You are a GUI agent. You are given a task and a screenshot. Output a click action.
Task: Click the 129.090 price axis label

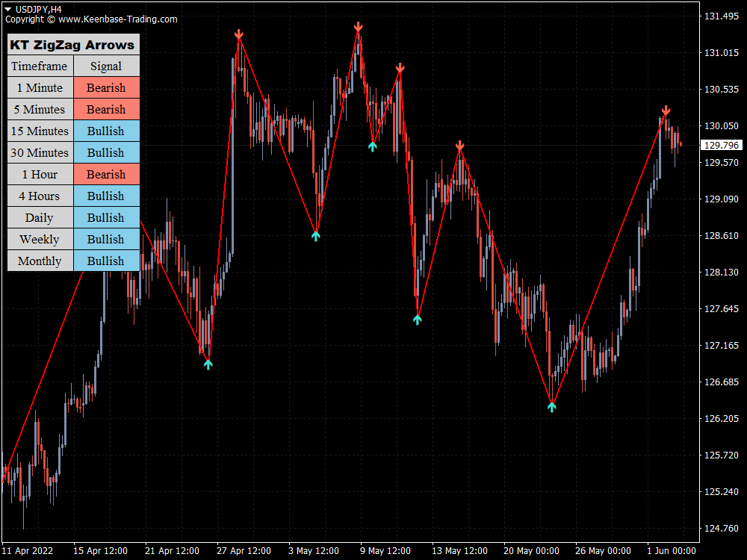[722, 199]
